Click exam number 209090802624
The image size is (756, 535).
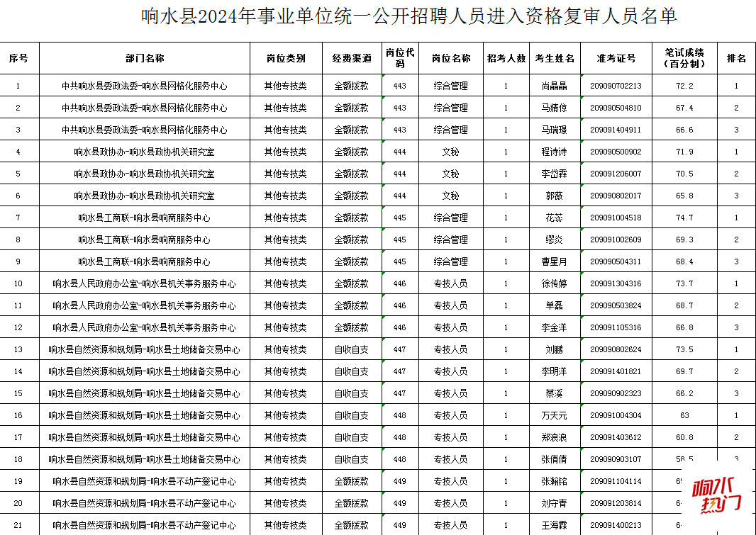(x=616, y=349)
